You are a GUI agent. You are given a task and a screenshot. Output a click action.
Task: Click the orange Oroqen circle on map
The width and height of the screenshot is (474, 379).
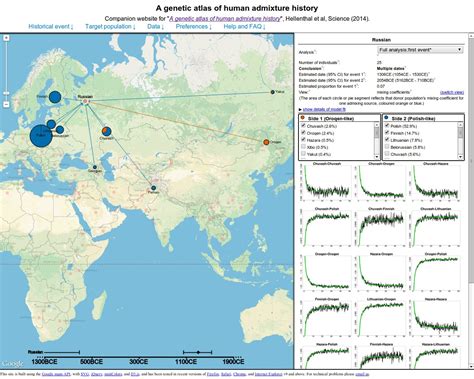click(266, 142)
